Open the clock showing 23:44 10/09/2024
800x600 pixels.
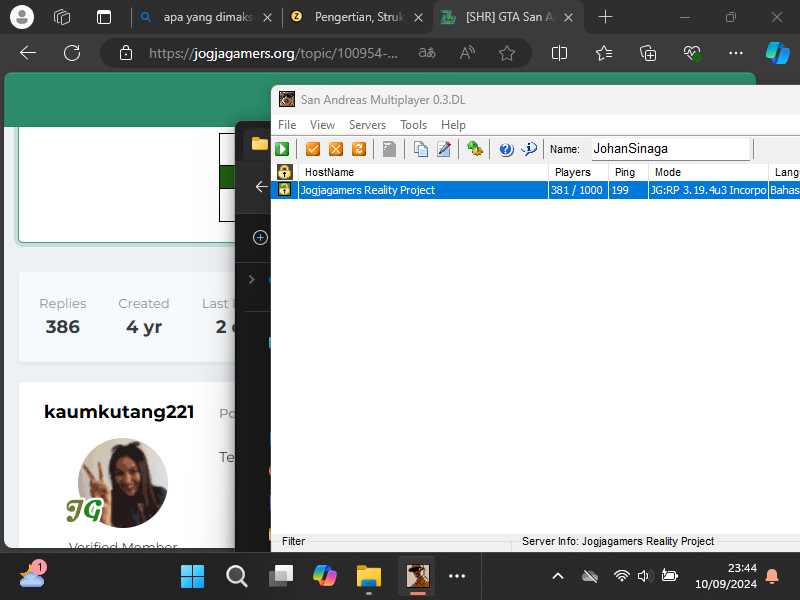click(726, 576)
